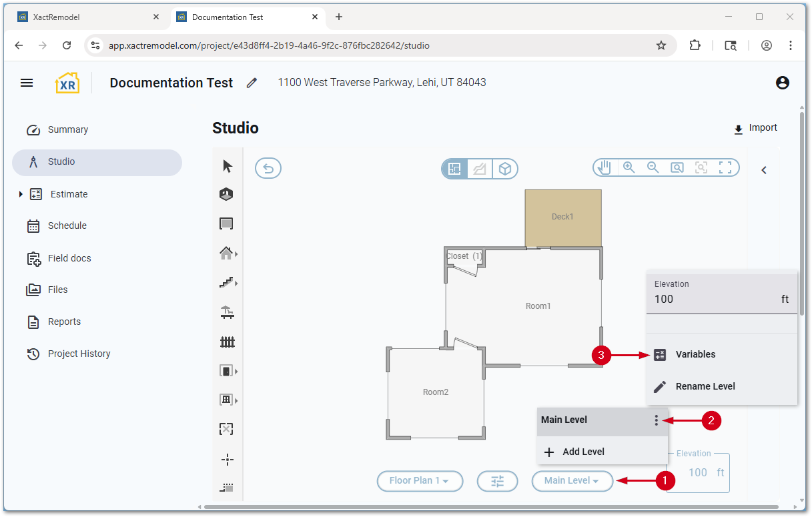The height and width of the screenshot is (517, 812).
Task: Select Variables from the level menu
Action: pyautogui.click(x=695, y=354)
